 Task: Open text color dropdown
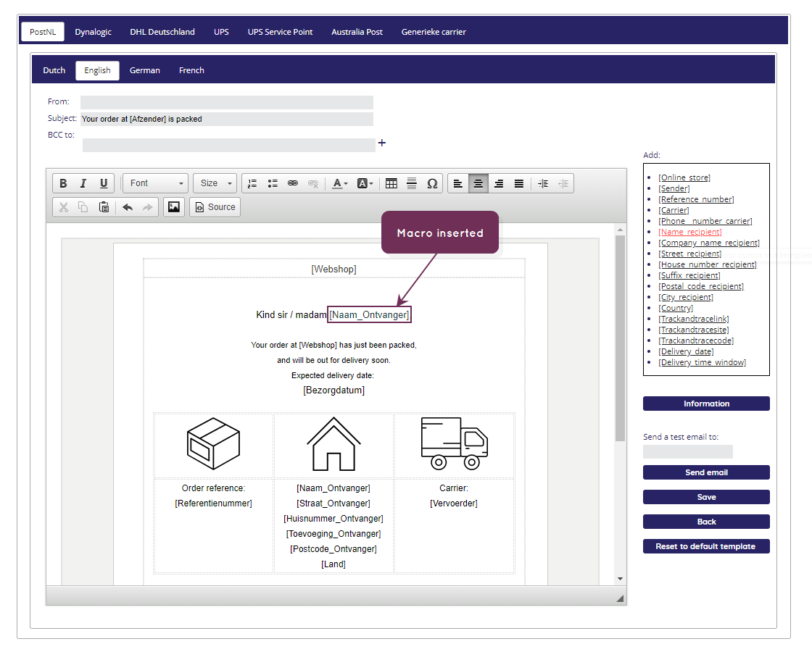point(340,183)
